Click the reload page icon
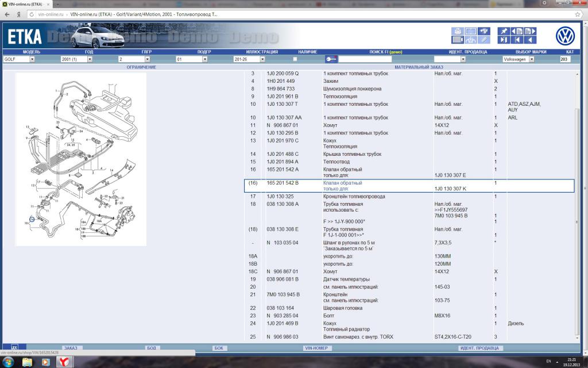The height and width of the screenshot is (368, 588). coord(32,14)
